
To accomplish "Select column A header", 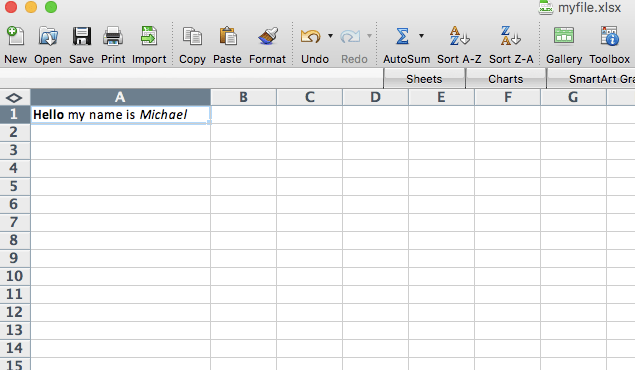I will [x=120, y=97].
